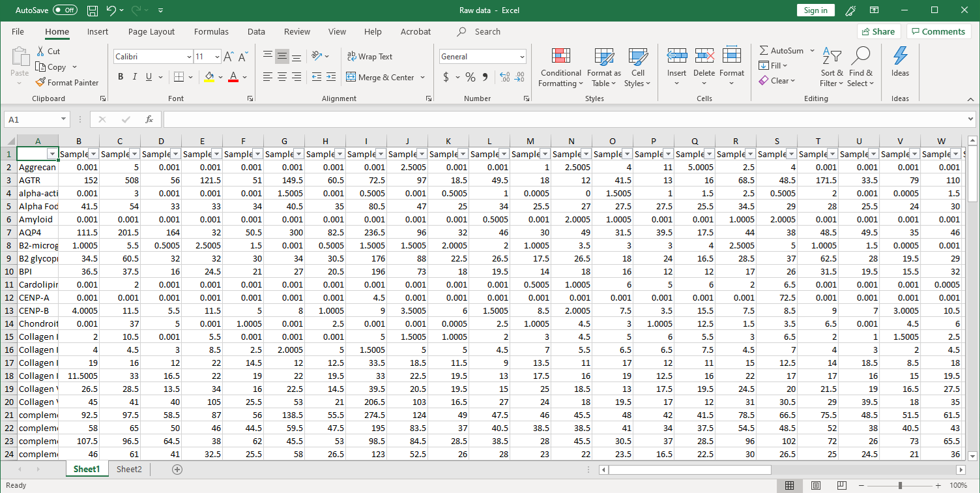The image size is (980, 493).
Task: Switch to Sheet2 tab
Action: click(129, 470)
